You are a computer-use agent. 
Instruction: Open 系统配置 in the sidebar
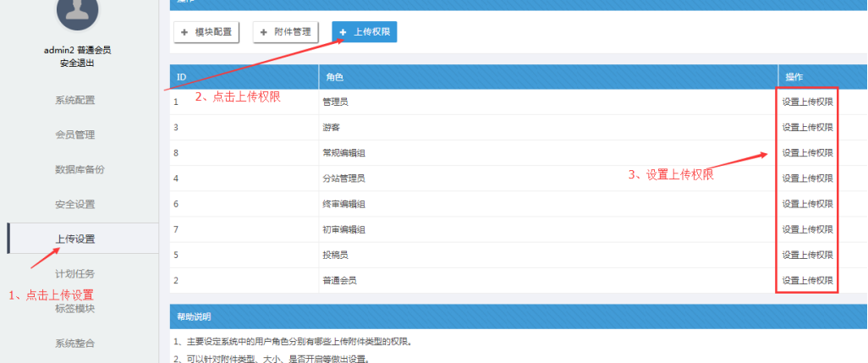(75, 100)
